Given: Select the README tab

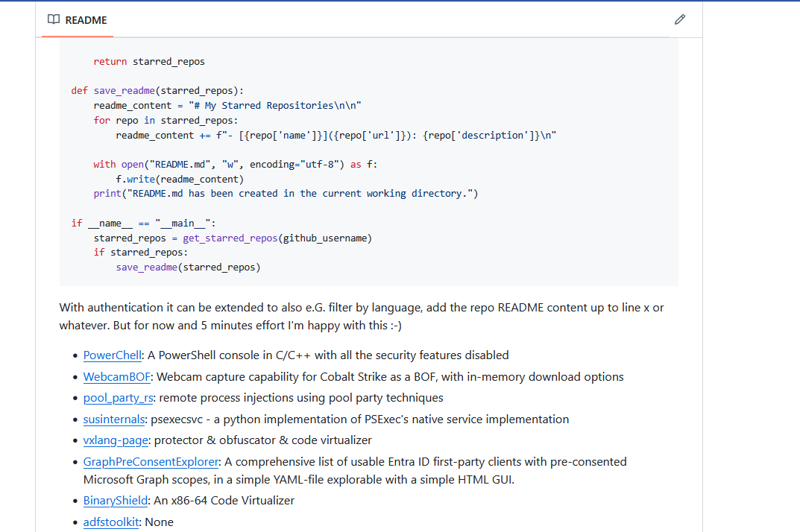Looking at the screenshot, I should pyautogui.click(x=78, y=20).
